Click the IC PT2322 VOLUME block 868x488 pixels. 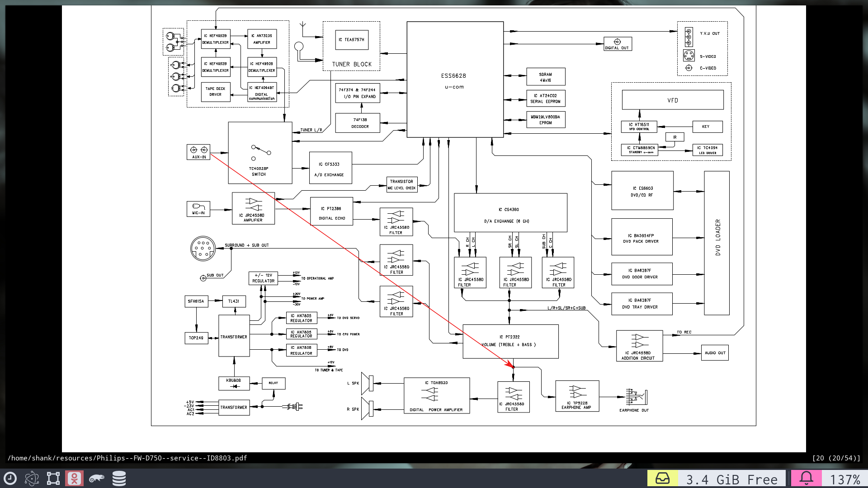pyautogui.click(x=510, y=341)
